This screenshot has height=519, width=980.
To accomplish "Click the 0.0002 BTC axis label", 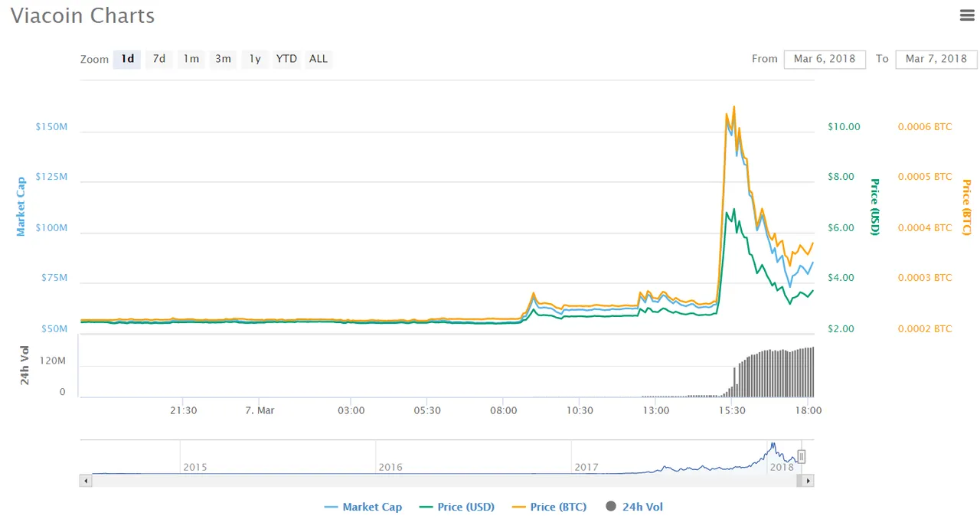I will click(925, 329).
